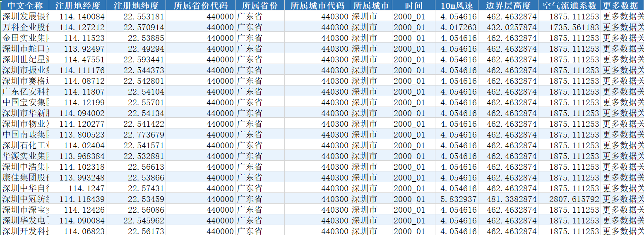The image size is (644, 235).
Task: Click the company cell starting 中国南玻集
Action: [x=25, y=135]
